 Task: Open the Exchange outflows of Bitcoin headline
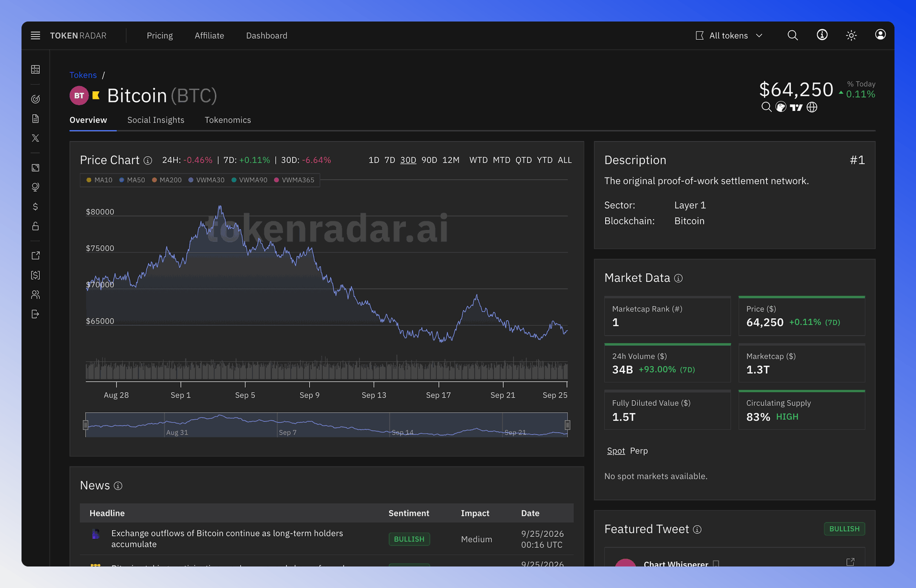227,539
